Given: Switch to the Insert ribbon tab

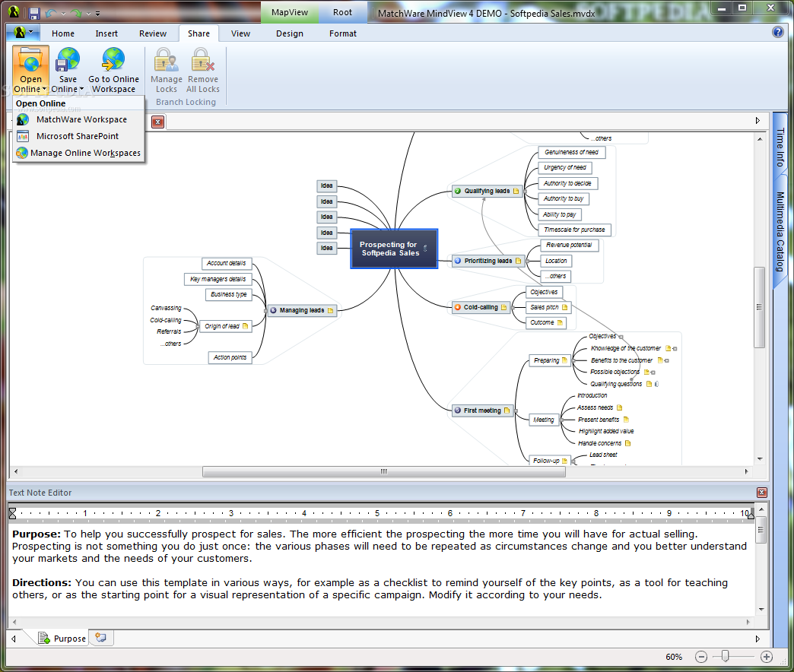Looking at the screenshot, I should pyautogui.click(x=106, y=33).
